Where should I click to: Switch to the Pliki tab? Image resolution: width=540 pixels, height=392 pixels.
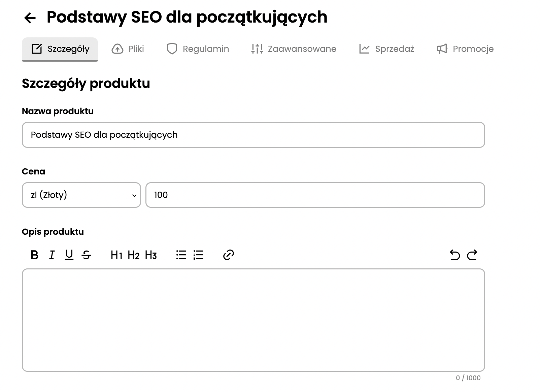pos(128,49)
